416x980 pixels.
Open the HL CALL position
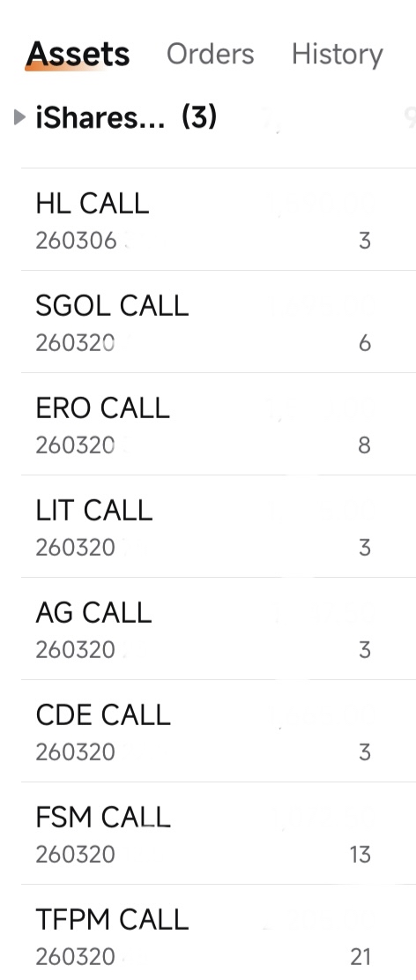(219, 220)
